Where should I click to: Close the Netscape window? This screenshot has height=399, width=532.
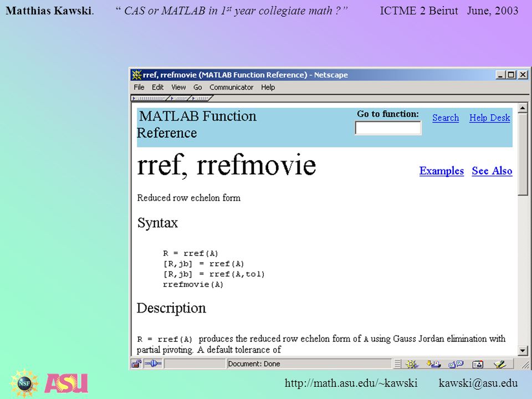pos(523,75)
